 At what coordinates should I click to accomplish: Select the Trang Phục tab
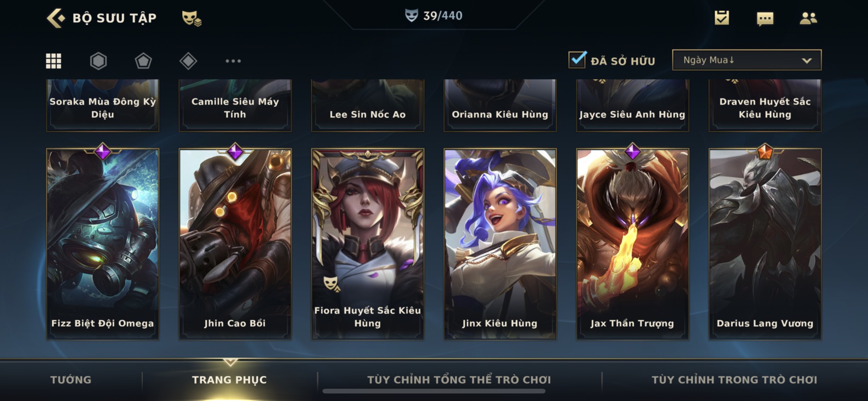click(230, 380)
